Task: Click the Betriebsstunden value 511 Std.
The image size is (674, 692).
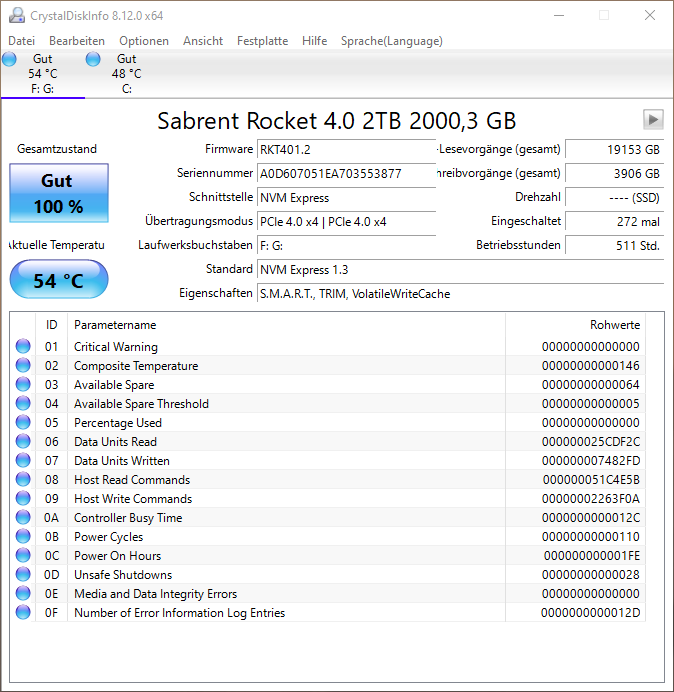Action: coord(614,245)
